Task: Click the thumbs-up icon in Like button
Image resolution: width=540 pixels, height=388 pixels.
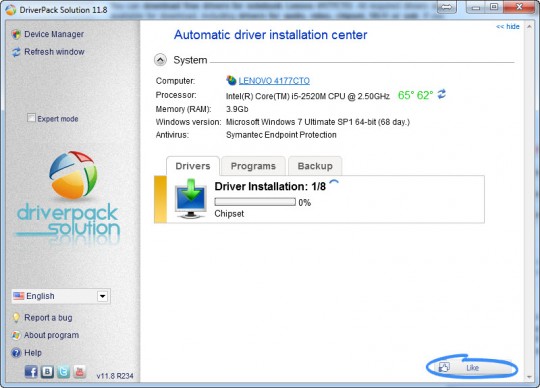Action: [x=444, y=367]
